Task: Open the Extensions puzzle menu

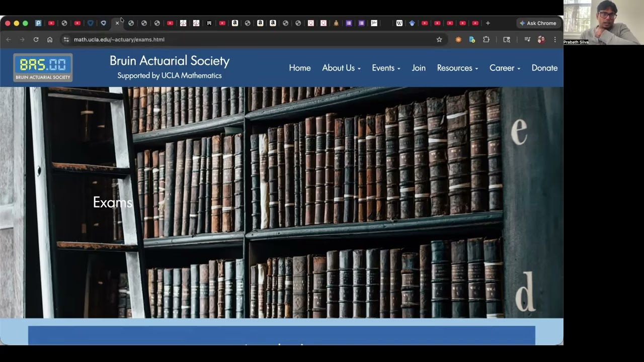Action: click(x=486, y=39)
